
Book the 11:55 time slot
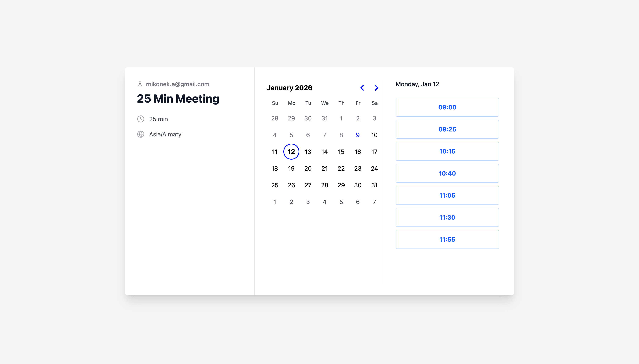click(x=447, y=239)
